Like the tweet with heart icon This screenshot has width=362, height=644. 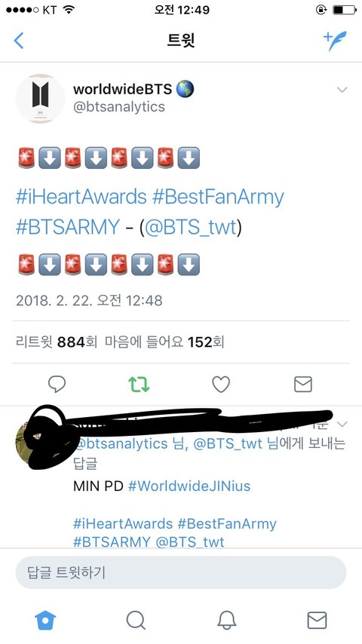[x=221, y=385]
